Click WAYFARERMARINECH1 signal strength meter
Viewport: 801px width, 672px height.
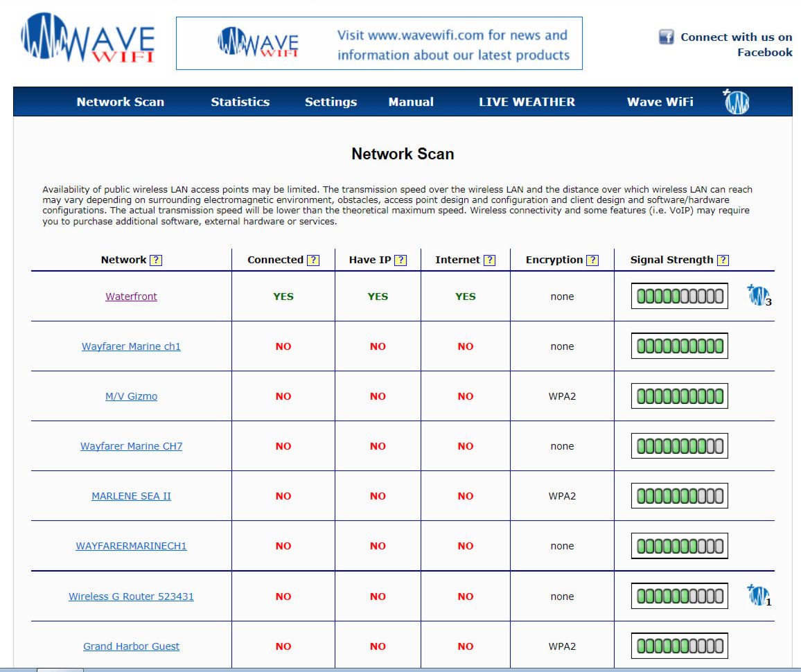[680, 545]
